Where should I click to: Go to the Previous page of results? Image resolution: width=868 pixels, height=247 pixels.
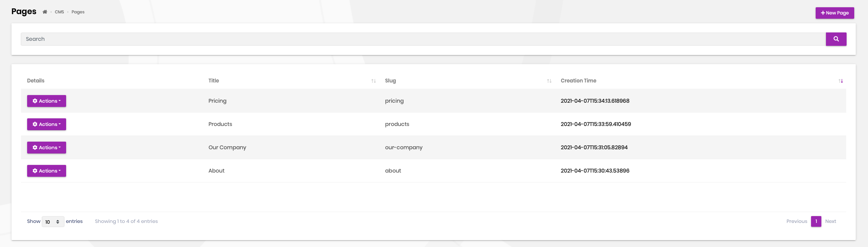coord(797,221)
